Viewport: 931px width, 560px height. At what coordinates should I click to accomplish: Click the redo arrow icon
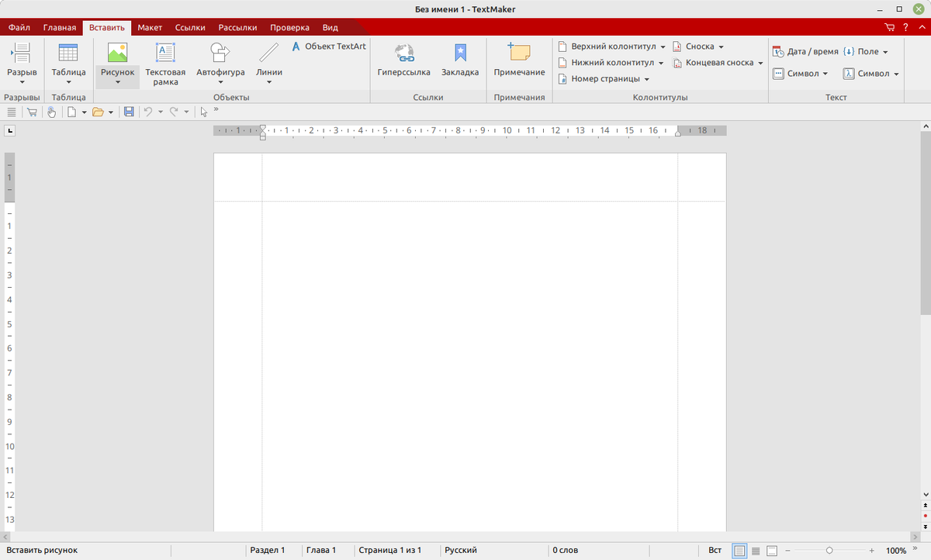(x=175, y=112)
